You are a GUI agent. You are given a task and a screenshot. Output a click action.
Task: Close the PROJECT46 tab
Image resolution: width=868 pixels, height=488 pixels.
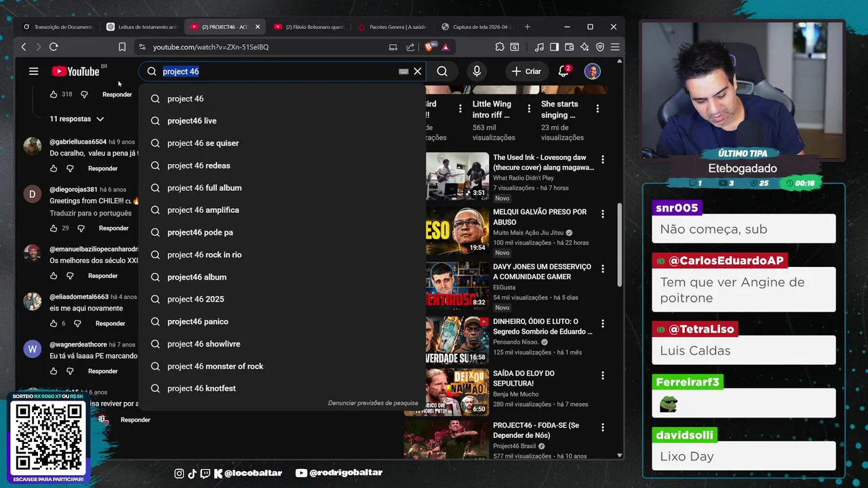(258, 26)
